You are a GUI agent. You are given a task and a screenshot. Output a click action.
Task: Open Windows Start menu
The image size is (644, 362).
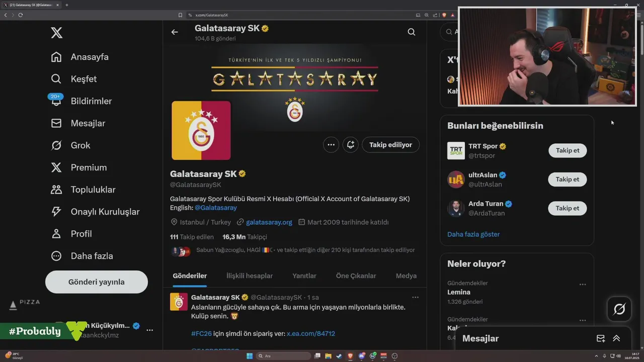(x=249, y=356)
